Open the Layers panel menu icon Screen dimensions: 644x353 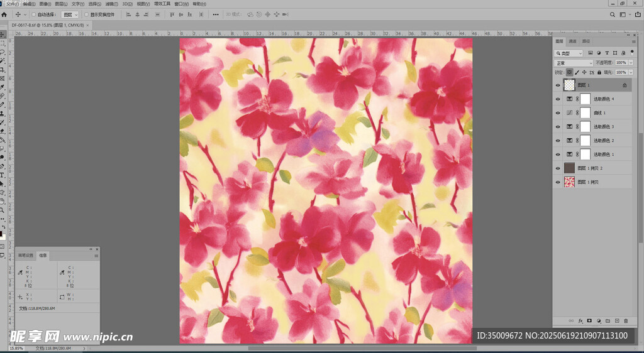pyautogui.click(x=634, y=41)
